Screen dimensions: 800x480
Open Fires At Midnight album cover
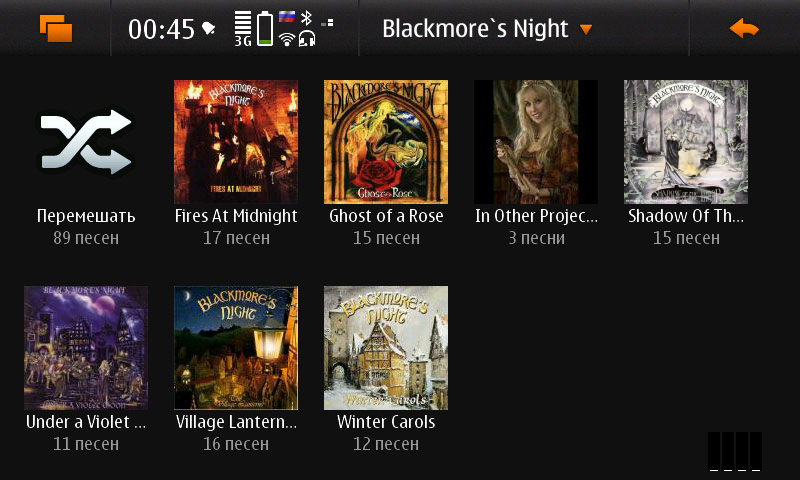click(236, 142)
